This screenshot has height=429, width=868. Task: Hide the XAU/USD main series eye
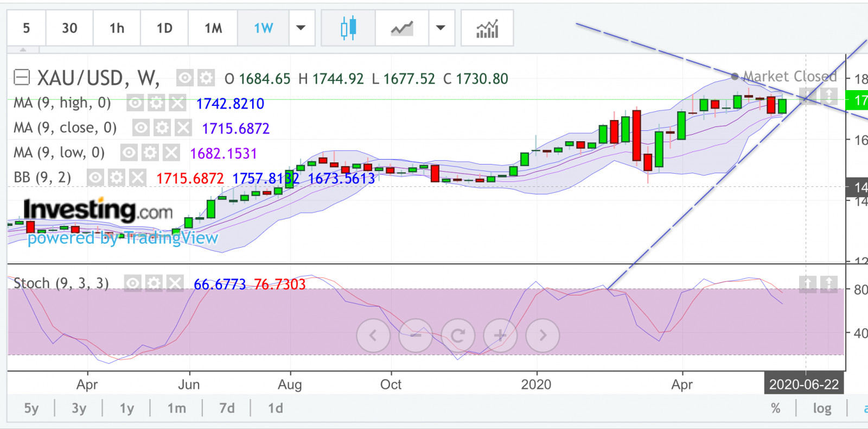185,78
